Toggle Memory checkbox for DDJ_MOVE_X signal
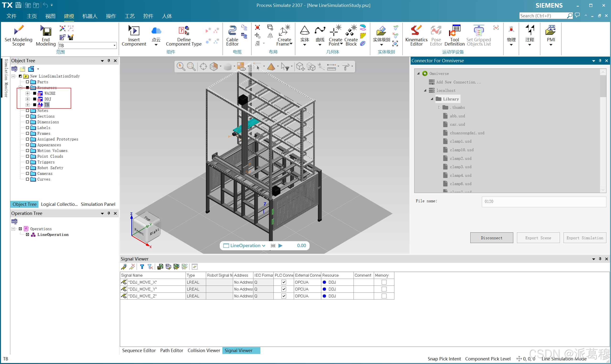 coord(384,282)
